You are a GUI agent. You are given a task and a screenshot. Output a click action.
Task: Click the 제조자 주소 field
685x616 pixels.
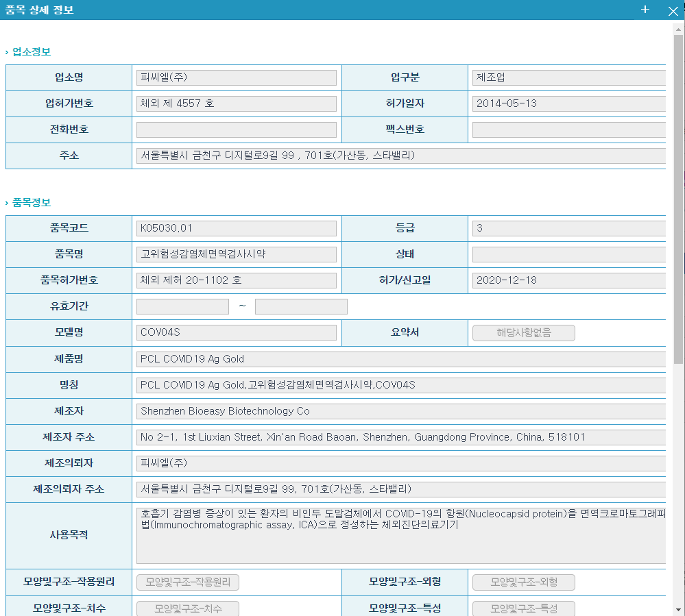pyautogui.click(x=401, y=437)
